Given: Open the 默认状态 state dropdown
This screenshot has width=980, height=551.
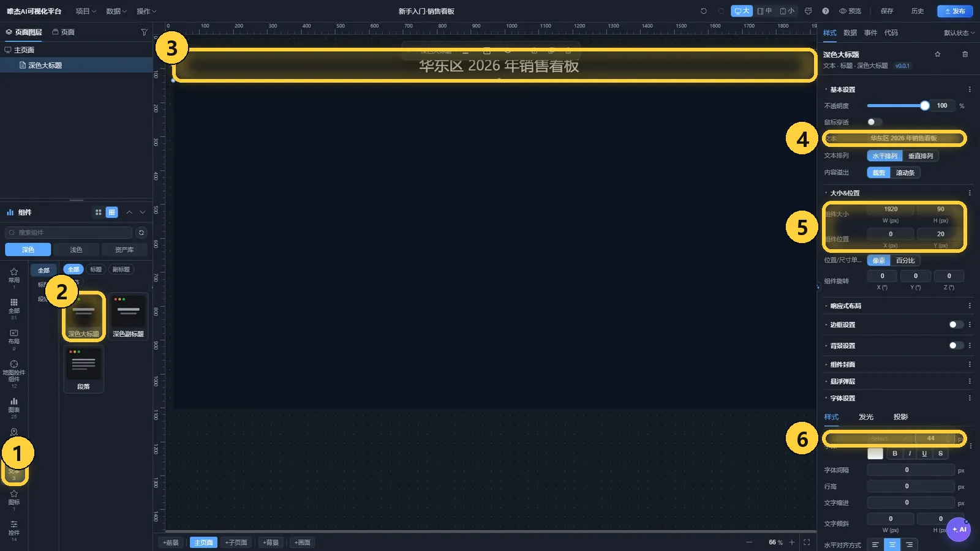Looking at the screenshot, I should [959, 33].
